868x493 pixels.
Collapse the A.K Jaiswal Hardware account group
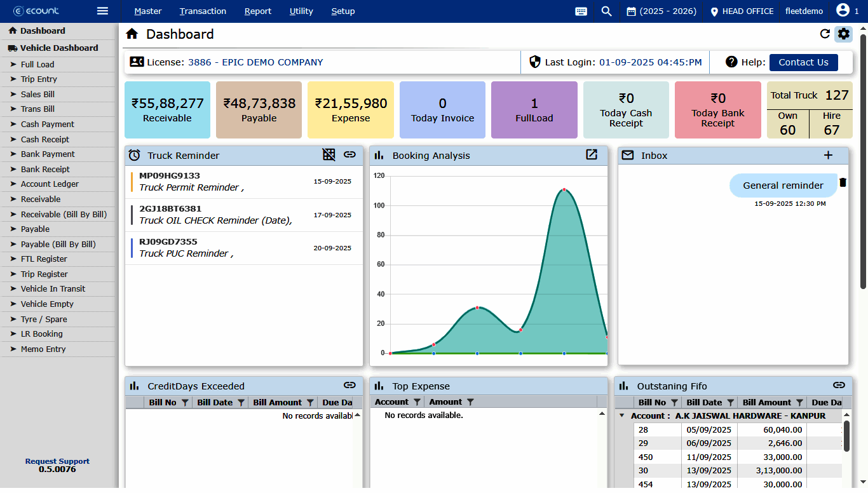621,416
